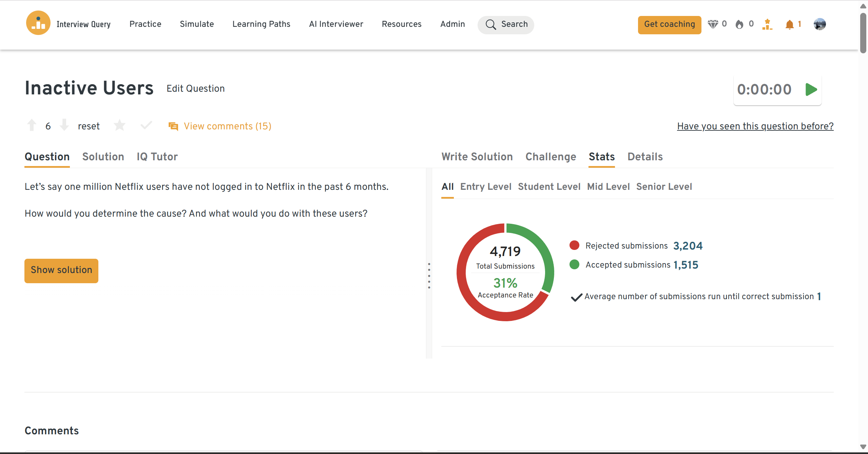Click the Search field
868x454 pixels.
506,24
